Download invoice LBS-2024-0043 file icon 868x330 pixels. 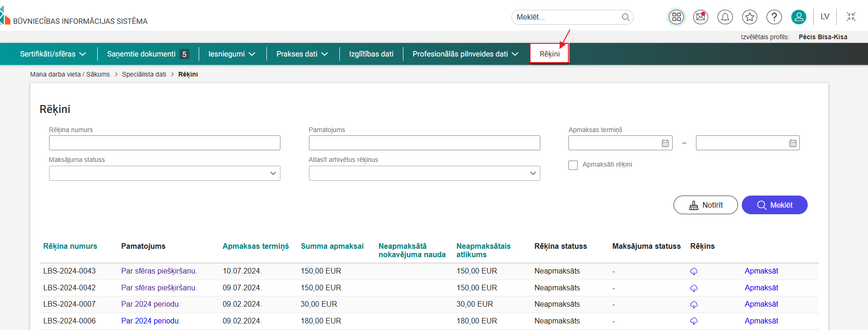694,271
